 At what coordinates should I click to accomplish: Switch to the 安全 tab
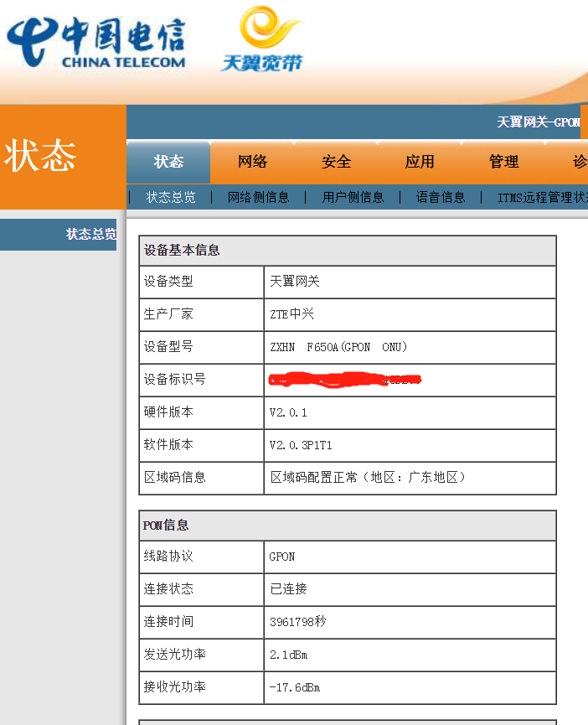336,162
